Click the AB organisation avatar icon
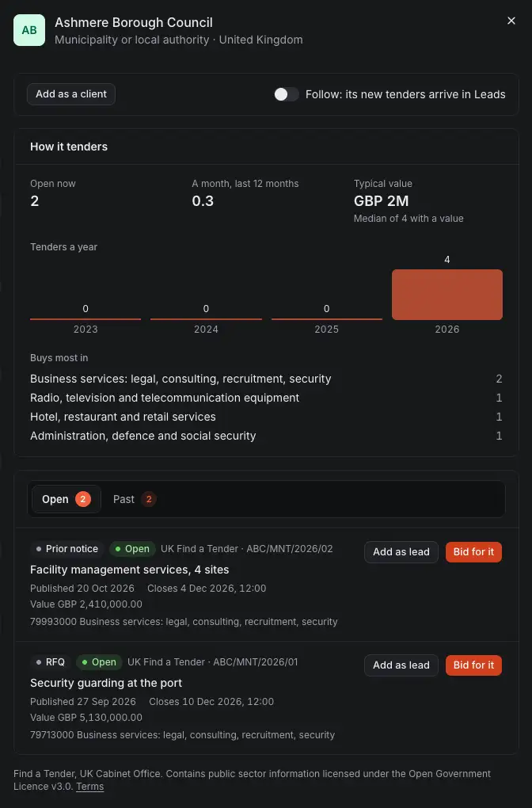Screen dimensions: 532x808 pyautogui.click(x=29, y=30)
